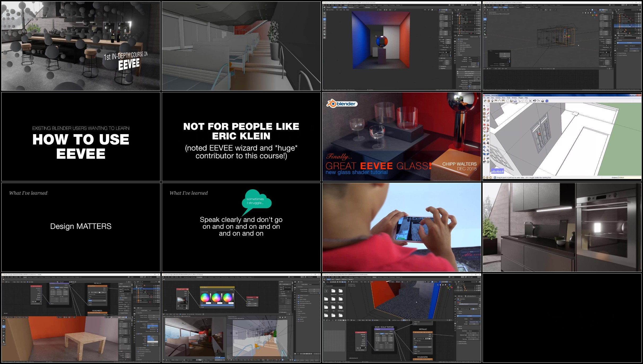This screenshot has width=643, height=364.
Task: Toggle Soft Shadows checkbox in Cornell box frame
Action: (478, 65)
